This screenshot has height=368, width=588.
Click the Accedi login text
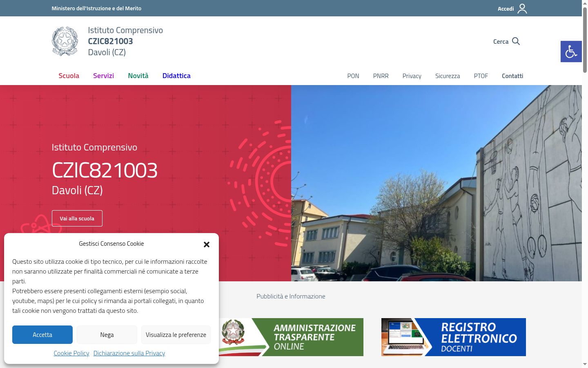pos(506,9)
